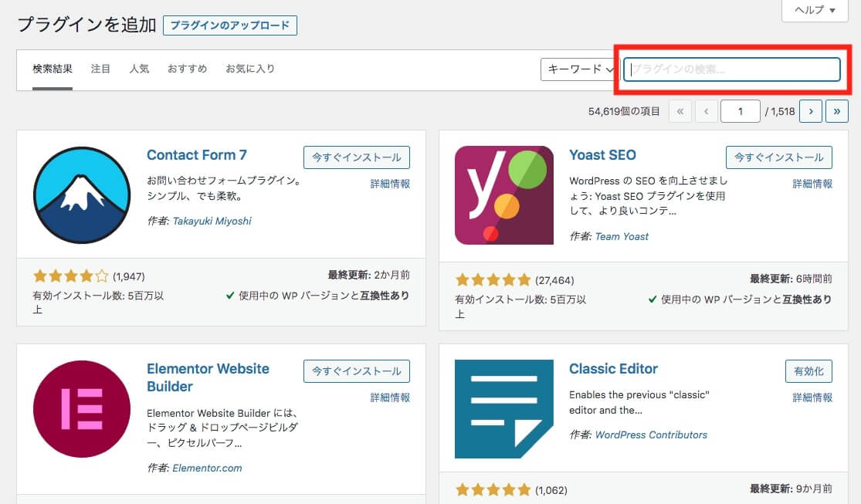This screenshot has width=861, height=504.
Task: Click Classic Editor star rating
Action: (x=493, y=490)
